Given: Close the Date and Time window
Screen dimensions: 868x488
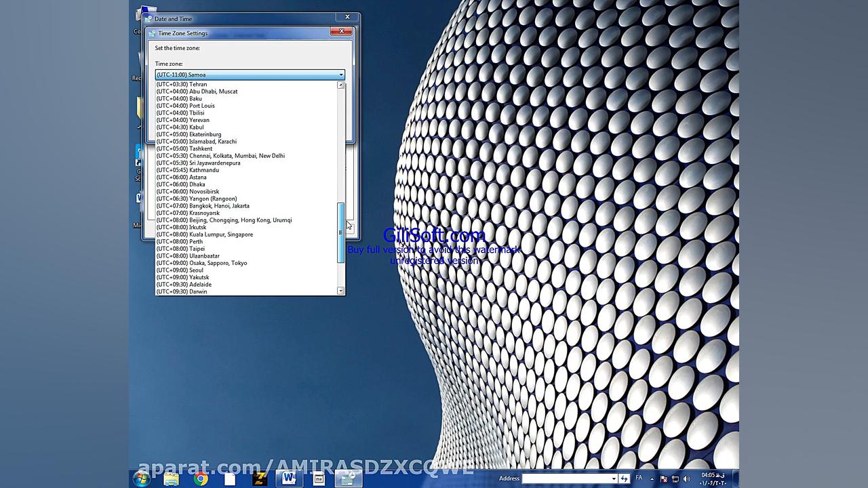Looking at the screenshot, I should coord(347,17).
